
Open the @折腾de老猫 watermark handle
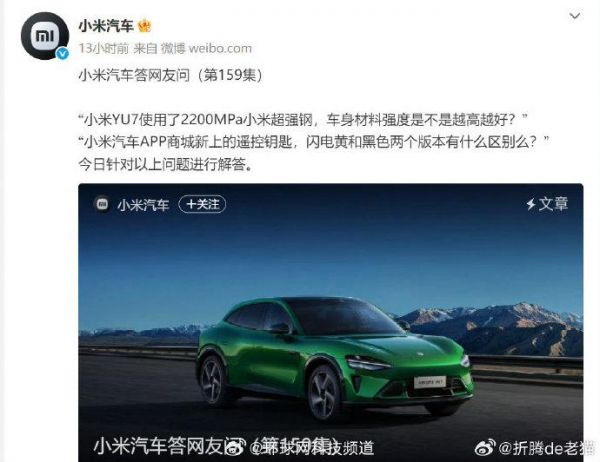pos(547,448)
